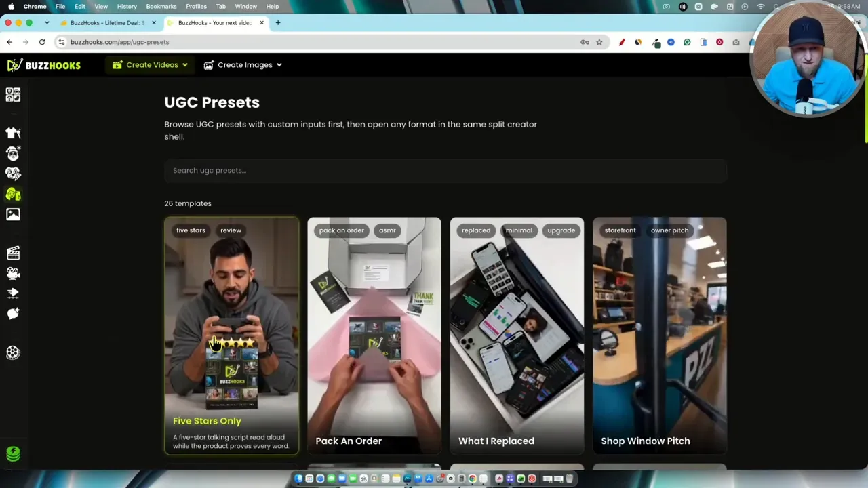Click the 'review' tag
The width and height of the screenshot is (868, 488).
pos(231,230)
